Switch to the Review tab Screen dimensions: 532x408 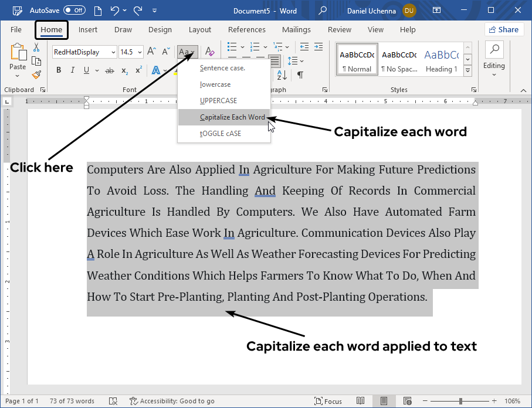(339, 29)
